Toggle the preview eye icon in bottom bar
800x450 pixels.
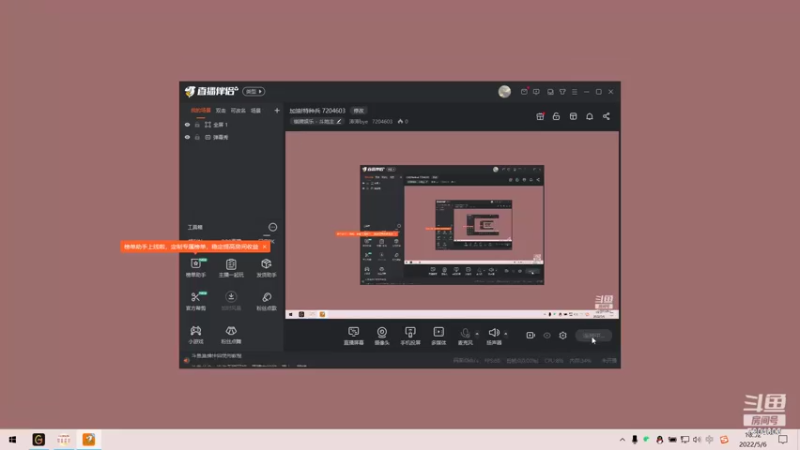point(546,336)
